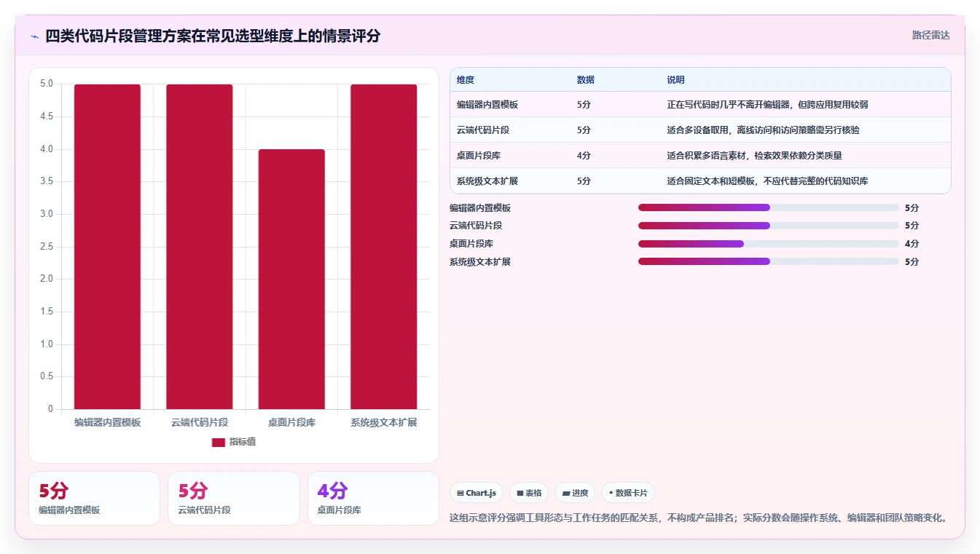Click the 桌面片段库 bar in the chart
Image resolution: width=980 pixels, height=554 pixels.
coord(291,280)
